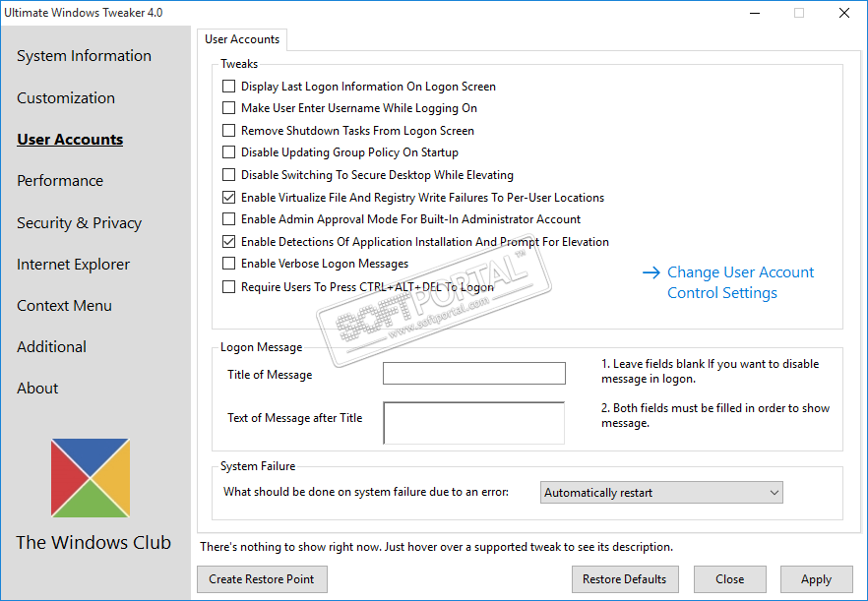
Task: Open the About section
Action: (37, 389)
